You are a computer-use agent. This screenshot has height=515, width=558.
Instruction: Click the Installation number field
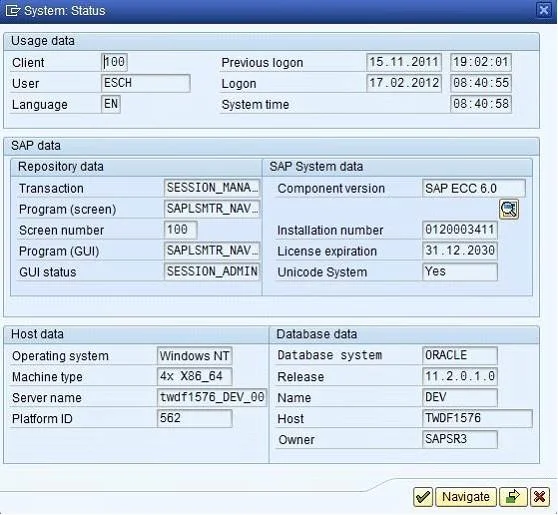pyautogui.click(x=460, y=230)
